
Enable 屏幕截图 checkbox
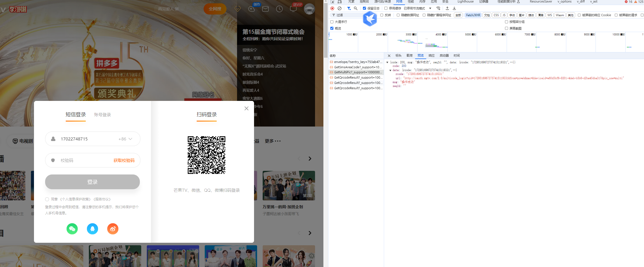[507, 28]
